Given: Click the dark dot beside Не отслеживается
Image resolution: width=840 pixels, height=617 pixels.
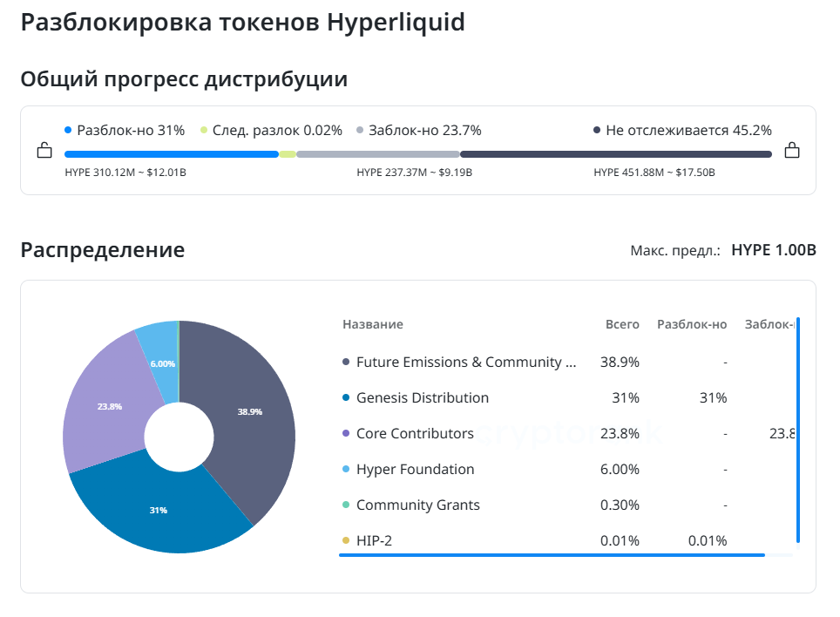Looking at the screenshot, I should coord(597,131).
